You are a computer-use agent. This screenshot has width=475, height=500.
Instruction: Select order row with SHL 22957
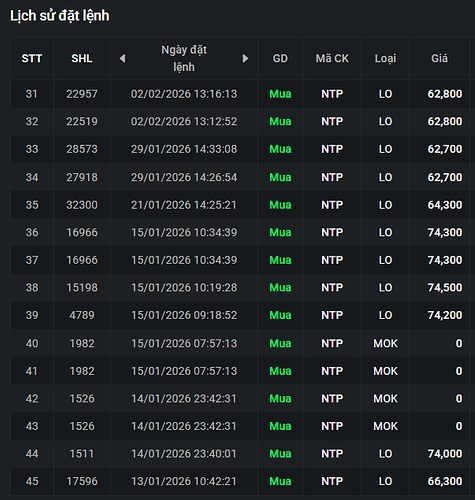coord(240,94)
